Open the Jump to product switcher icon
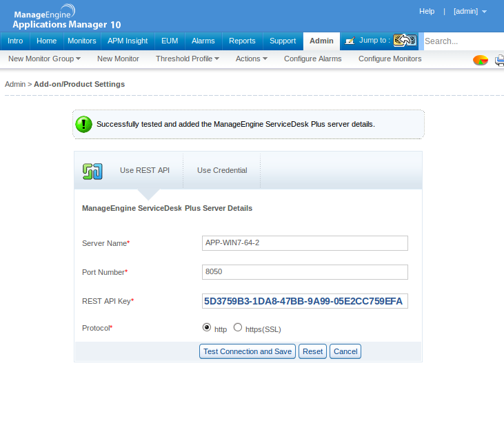504x434 pixels. click(405, 41)
